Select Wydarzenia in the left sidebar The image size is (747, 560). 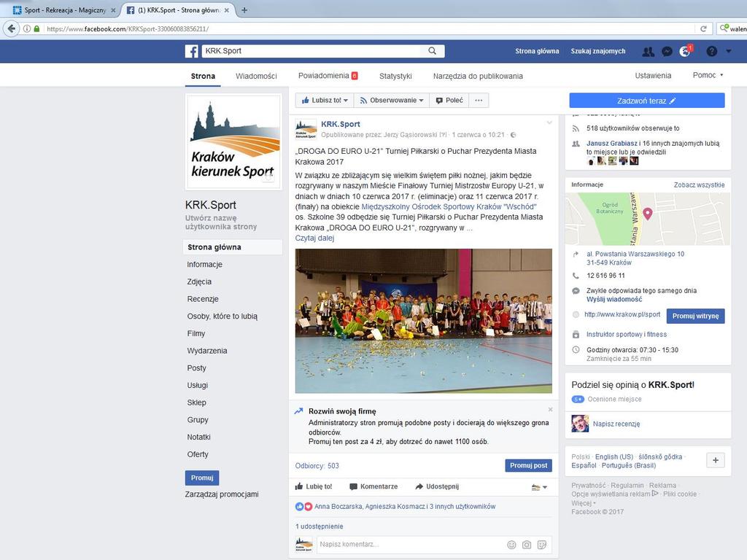[x=207, y=351]
